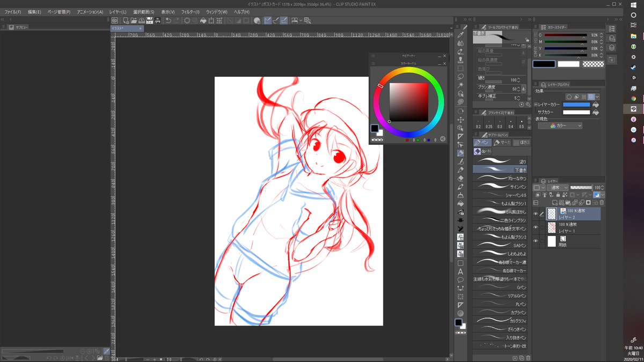The width and height of the screenshot is (644, 362).
Task: Select the Move layer tool
Action: (x=460, y=119)
